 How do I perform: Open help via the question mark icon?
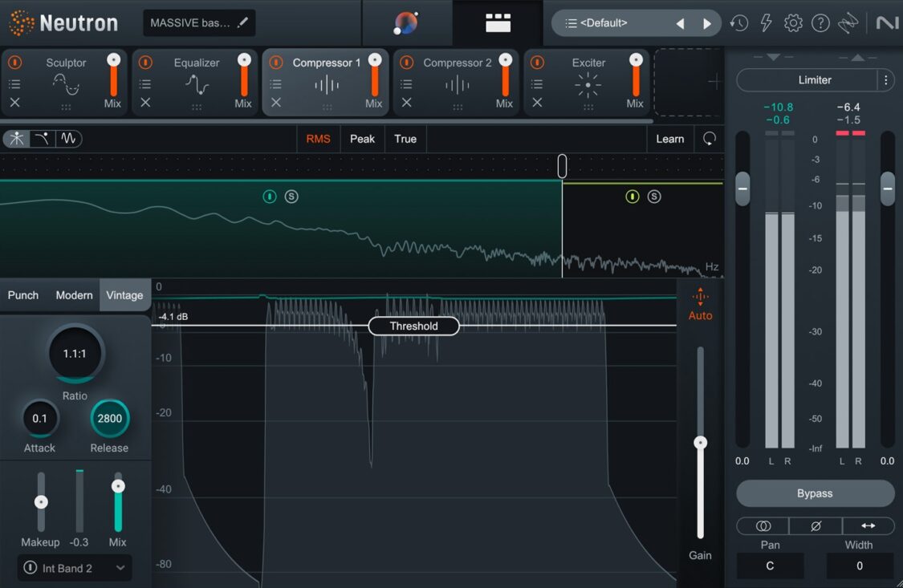click(x=820, y=22)
